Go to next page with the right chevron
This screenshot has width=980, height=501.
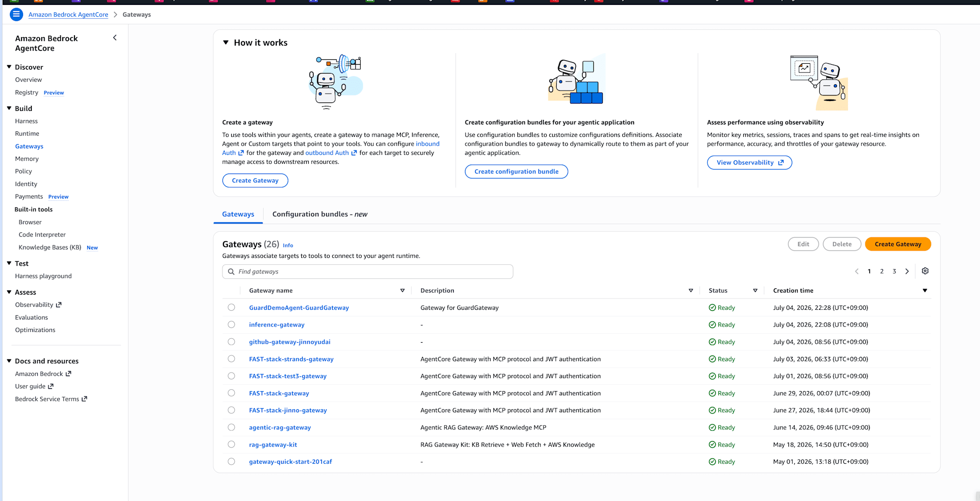pyautogui.click(x=907, y=271)
